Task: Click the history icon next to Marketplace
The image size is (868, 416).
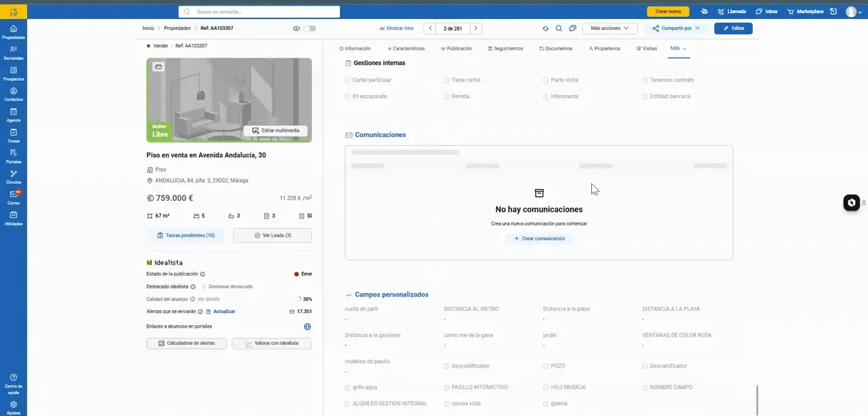Action: pos(833,12)
